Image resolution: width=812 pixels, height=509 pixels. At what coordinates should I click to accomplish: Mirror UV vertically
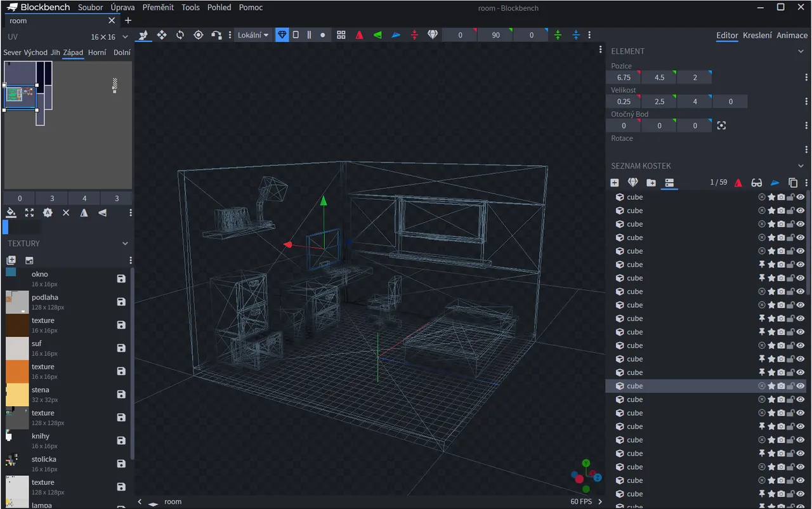[102, 213]
